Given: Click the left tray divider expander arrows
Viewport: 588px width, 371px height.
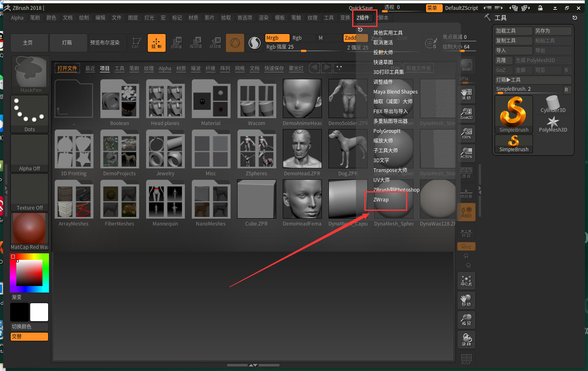Looking at the screenshot, I should click(6, 190).
